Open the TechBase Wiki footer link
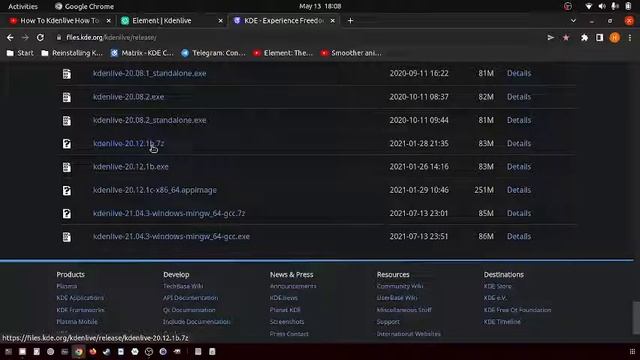The width and height of the screenshot is (640, 360). pos(183,286)
